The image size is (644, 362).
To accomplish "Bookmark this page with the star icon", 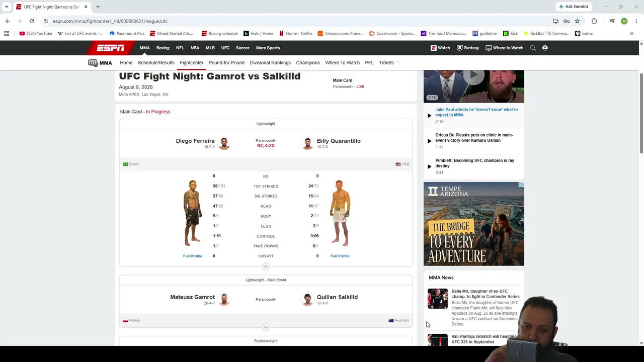I will (577, 21).
